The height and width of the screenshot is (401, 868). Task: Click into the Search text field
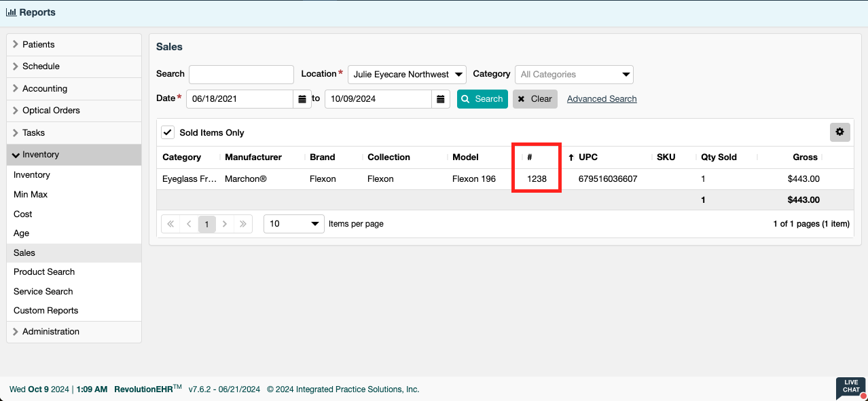(241, 75)
